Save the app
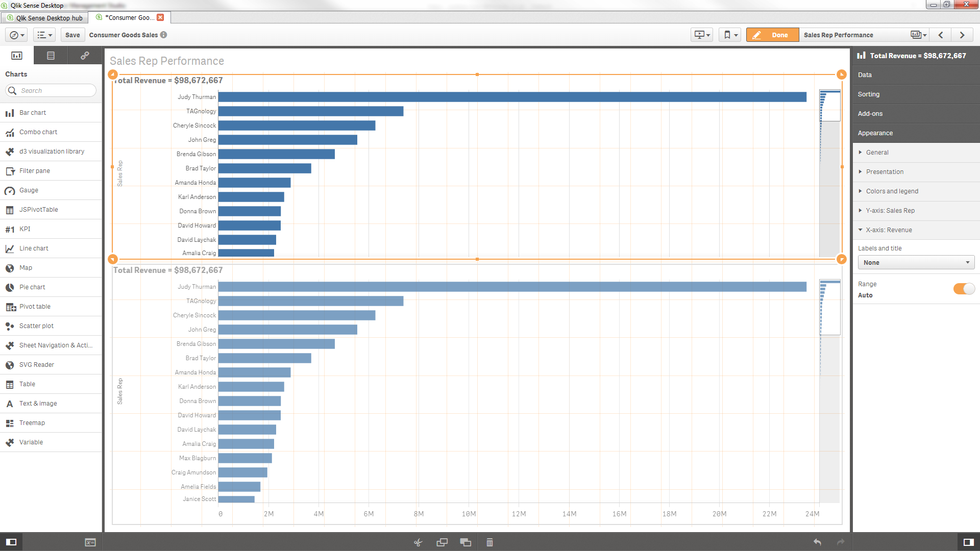Image resolution: width=980 pixels, height=551 pixels. (x=72, y=35)
